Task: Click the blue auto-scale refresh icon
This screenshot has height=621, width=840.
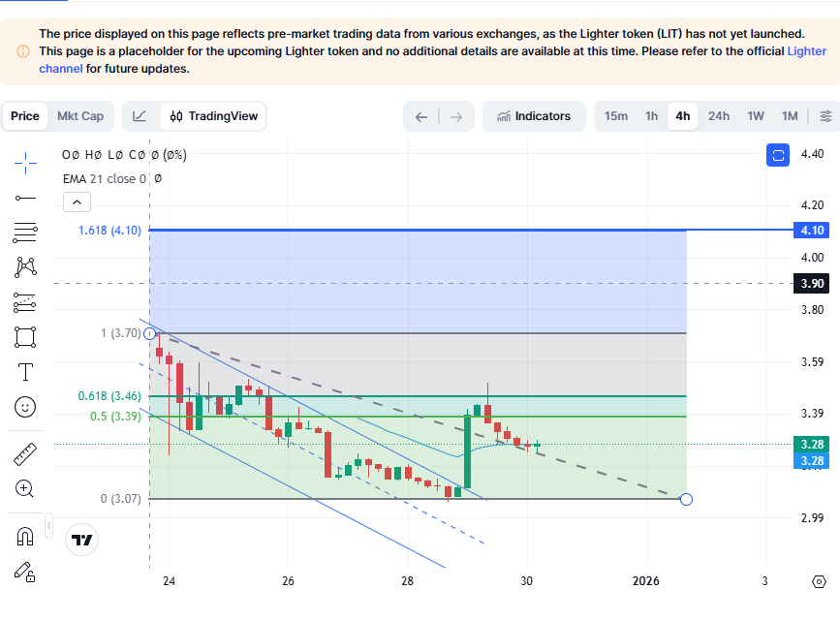Action: pyautogui.click(x=777, y=155)
